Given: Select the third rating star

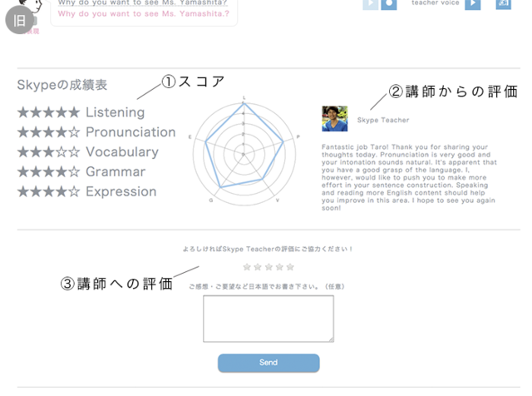Looking at the screenshot, I should click(x=268, y=267).
